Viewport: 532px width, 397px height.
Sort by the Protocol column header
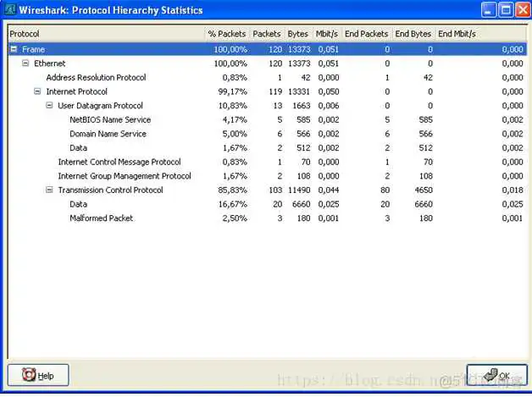[x=106, y=34]
